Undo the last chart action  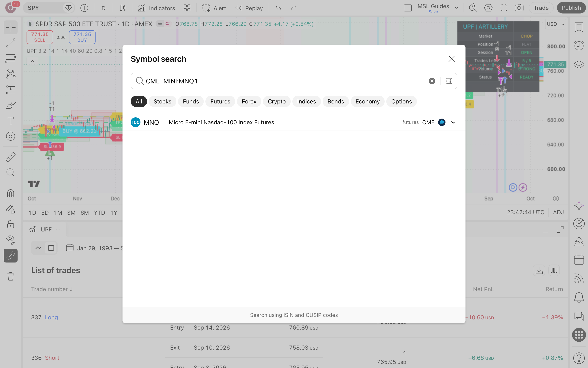click(278, 8)
